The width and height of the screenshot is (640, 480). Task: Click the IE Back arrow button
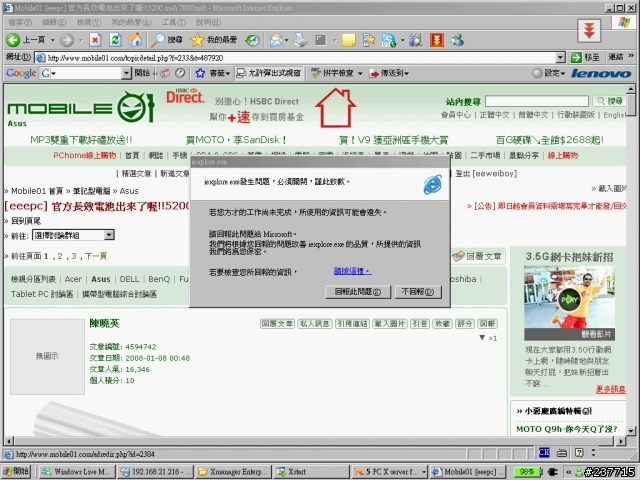click(13, 40)
